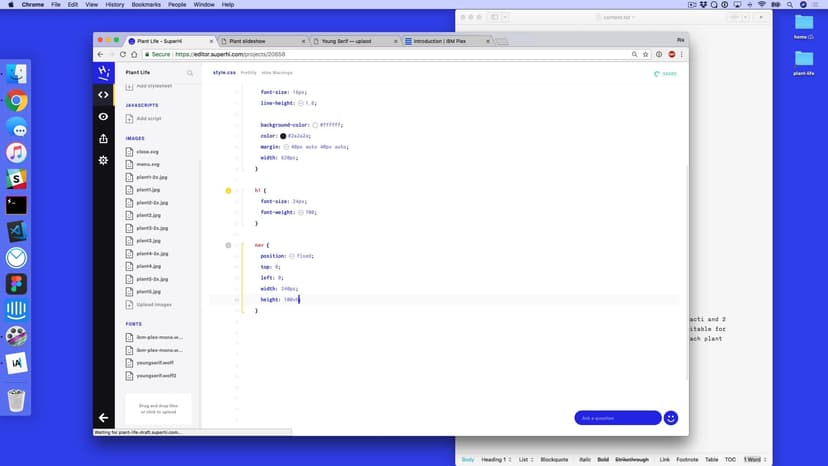Click the yellow warning marker beside h1
This screenshot has height=466, width=828.
point(228,190)
